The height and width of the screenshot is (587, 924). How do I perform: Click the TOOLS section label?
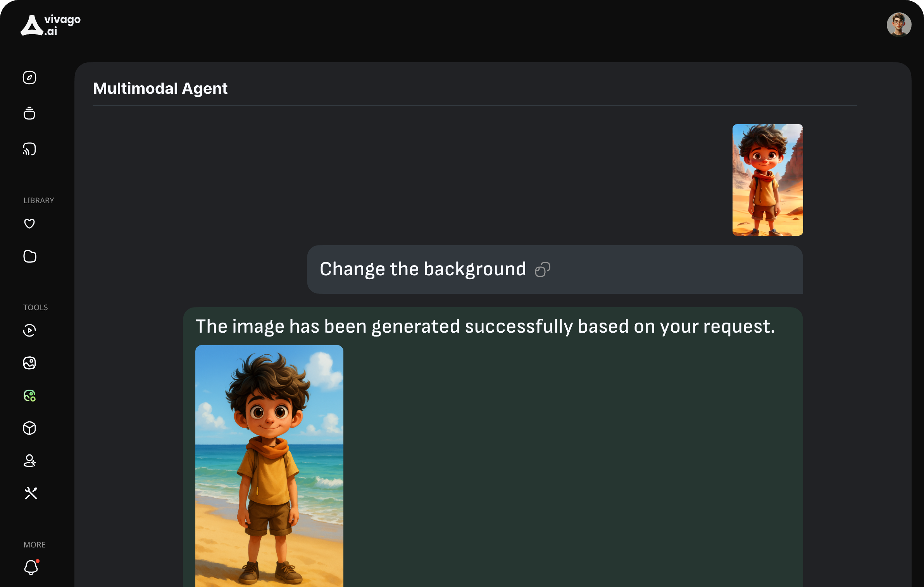click(x=36, y=307)
